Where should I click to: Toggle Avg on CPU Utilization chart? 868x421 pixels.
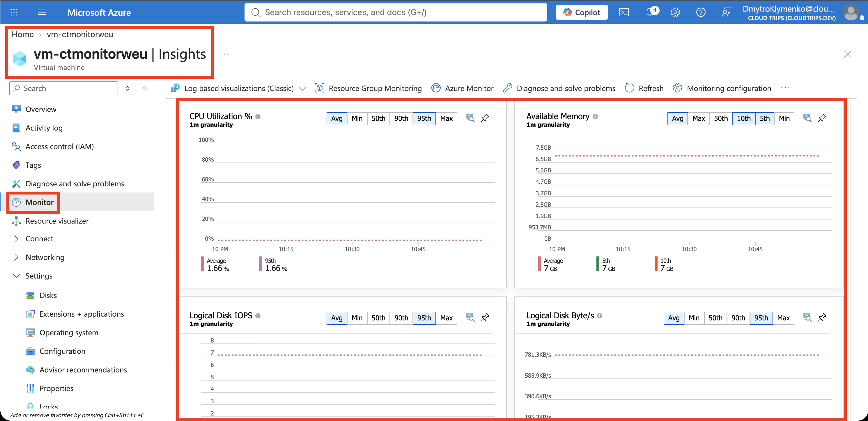(336, 118)
